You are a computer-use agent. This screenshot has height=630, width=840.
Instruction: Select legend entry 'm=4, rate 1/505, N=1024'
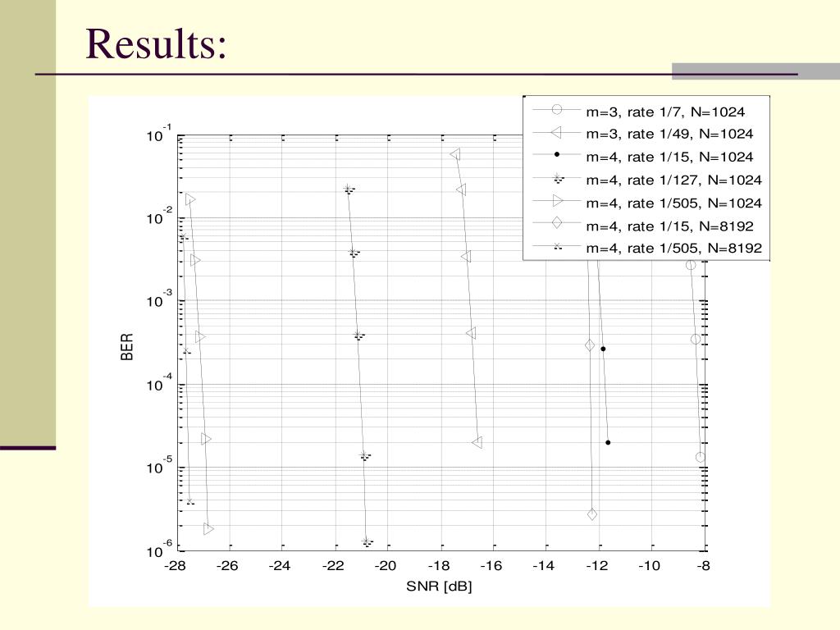(x=674, y=203)
